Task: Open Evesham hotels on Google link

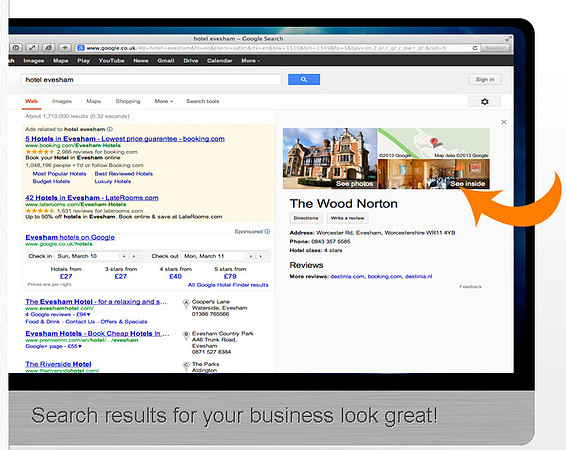Action: tap(70, 237)
